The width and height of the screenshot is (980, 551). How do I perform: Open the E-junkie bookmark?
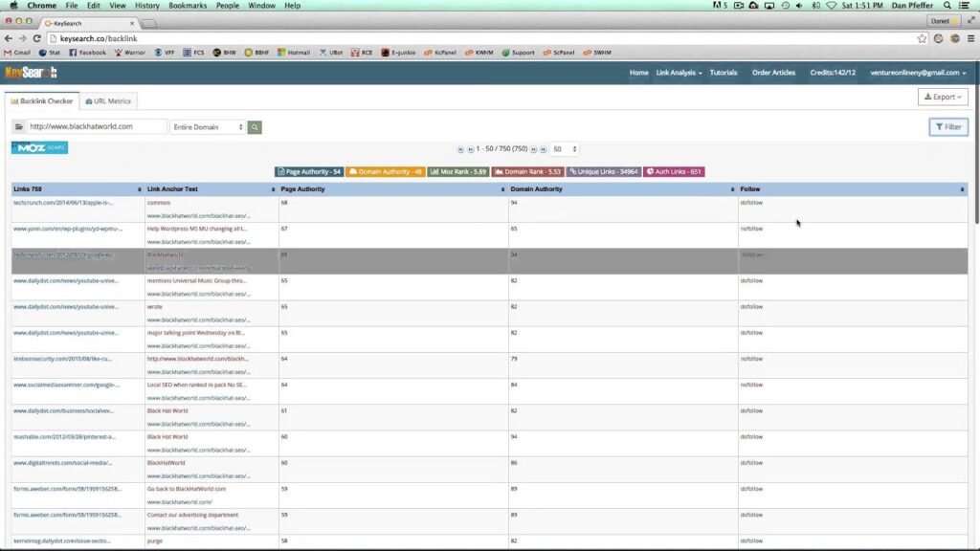398,53
